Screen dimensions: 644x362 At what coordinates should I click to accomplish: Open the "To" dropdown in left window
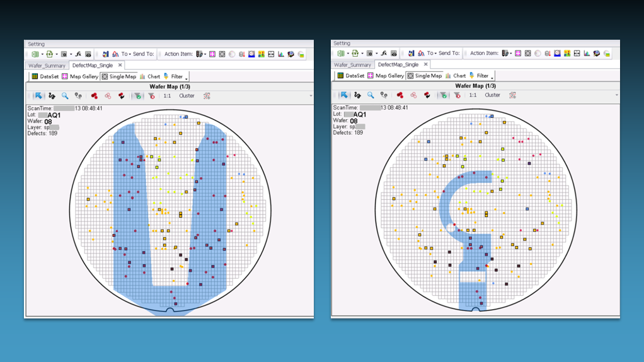pos(125,54)
